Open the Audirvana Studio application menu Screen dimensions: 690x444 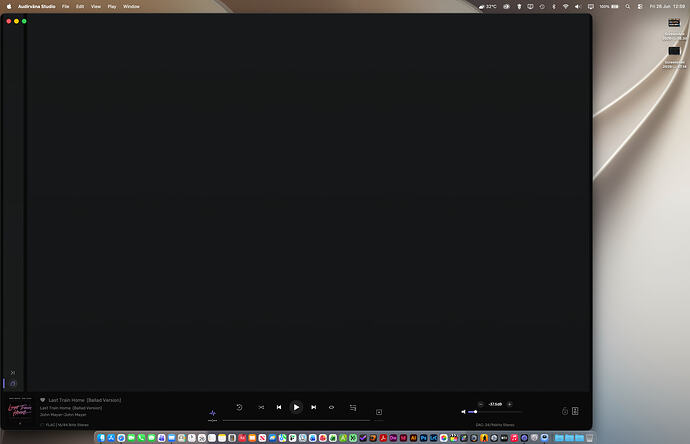pyautogui.click(x=37, y=7)
